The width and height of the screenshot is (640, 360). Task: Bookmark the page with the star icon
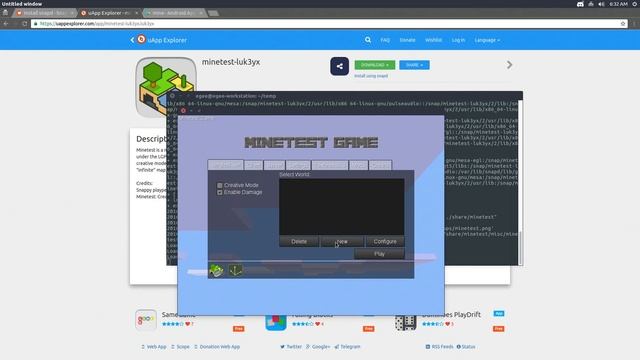pos(623,24)
